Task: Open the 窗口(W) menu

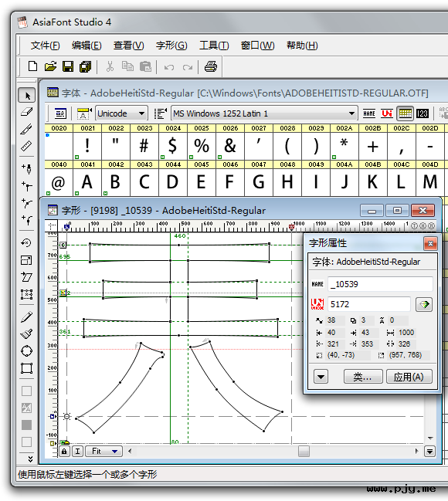Action: pos(257,46)
